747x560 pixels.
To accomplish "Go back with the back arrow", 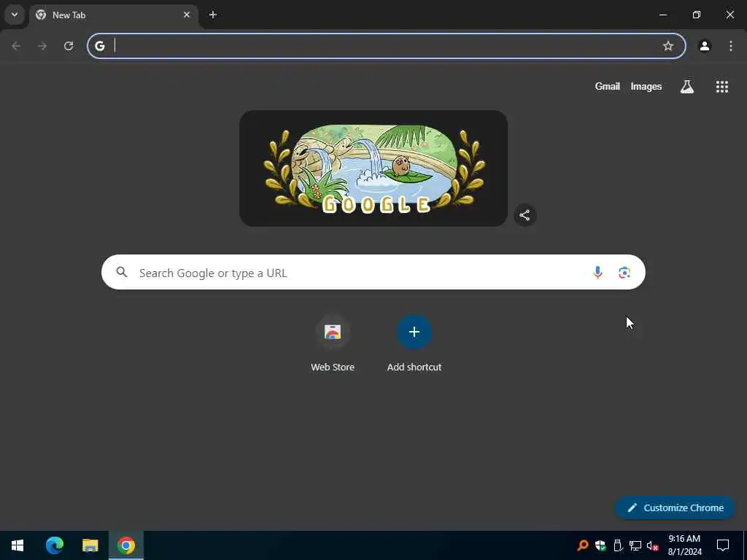I will tap(16, 46).
